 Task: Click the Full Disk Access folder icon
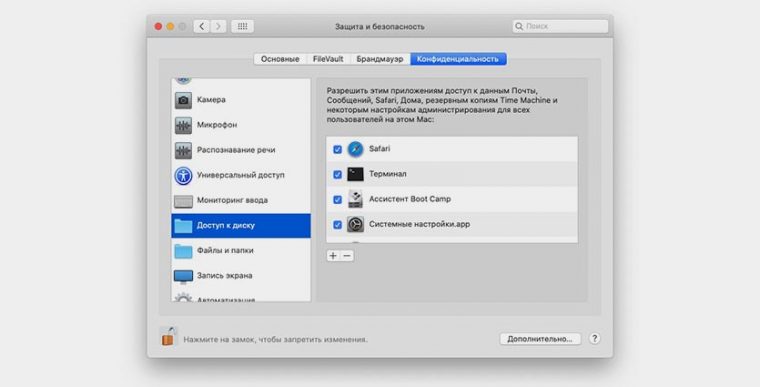tap(183, 226)
